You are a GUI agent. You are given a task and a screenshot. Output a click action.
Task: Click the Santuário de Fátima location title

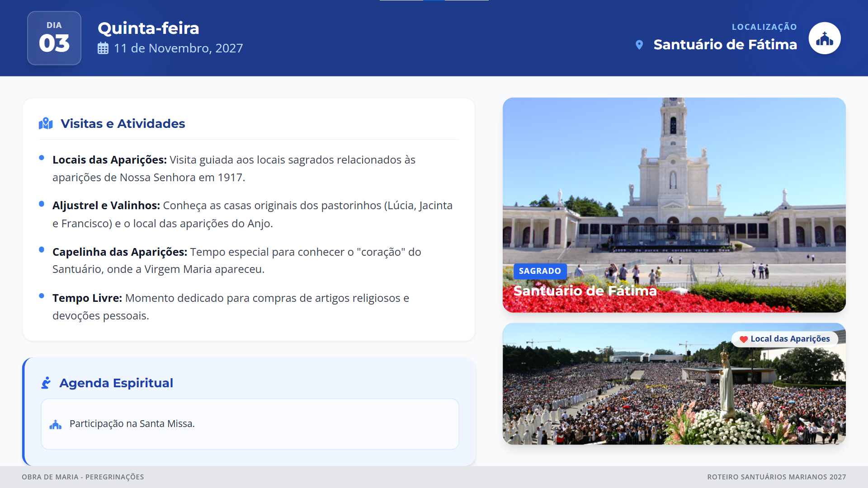pos(725,45)
